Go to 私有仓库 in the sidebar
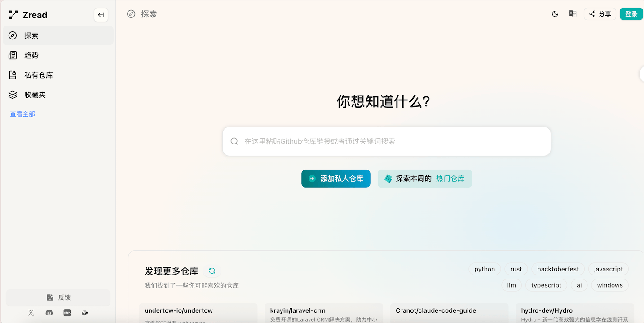This screenshot has width=644, height=323. [58, 75]
